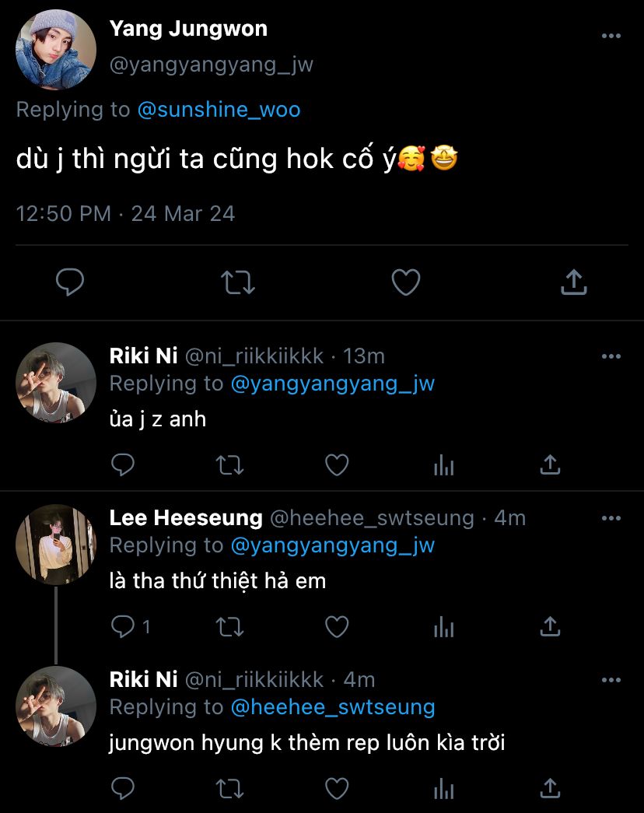
Task: View analytics for Riki Ni's last reply
Action: coord(443,788)
